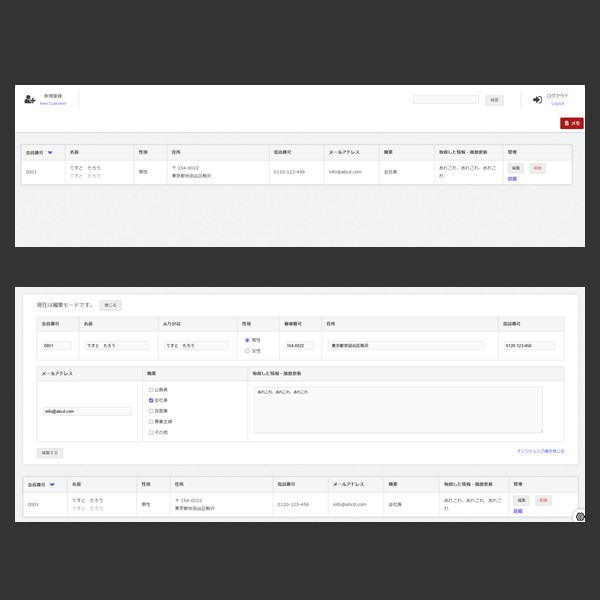Check the 自営業 occupation checkbox
The width and height of the screenshot is (600, 600).
pyautogui.click(x=151, y=411)
